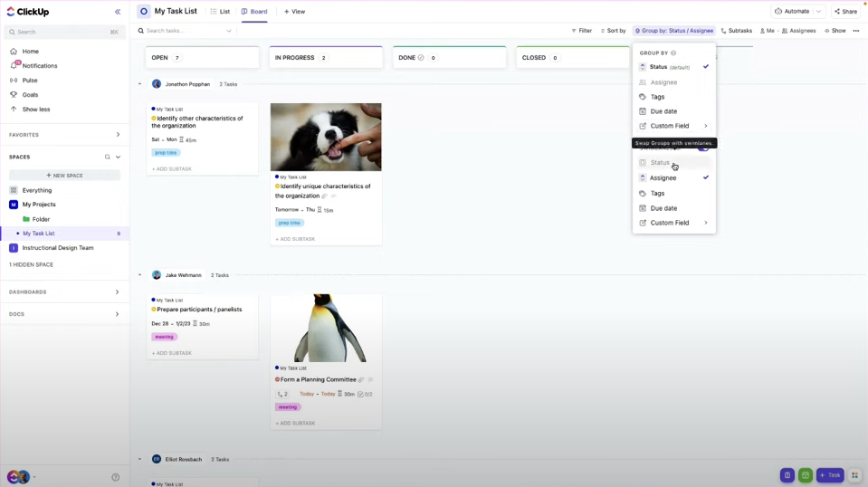Toggle the swimlanes switch in Group by menu
868x487 pixels.
click(703, 148)
